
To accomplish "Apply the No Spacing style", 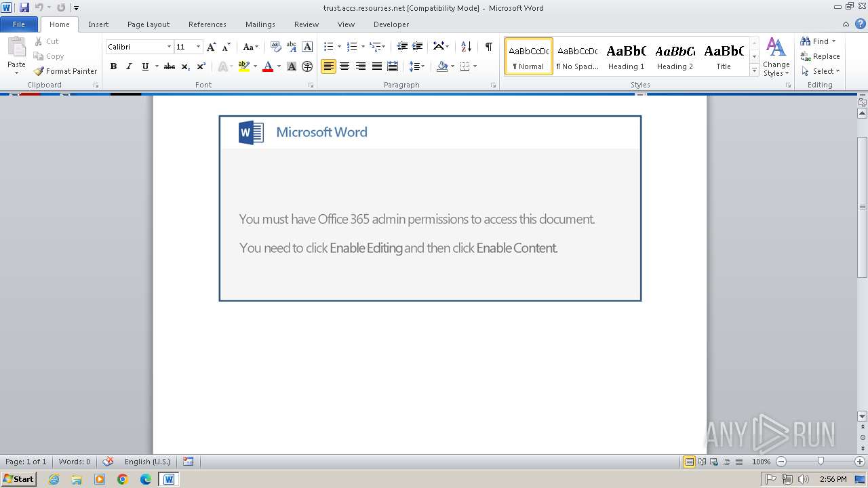I will pos(577,56).
